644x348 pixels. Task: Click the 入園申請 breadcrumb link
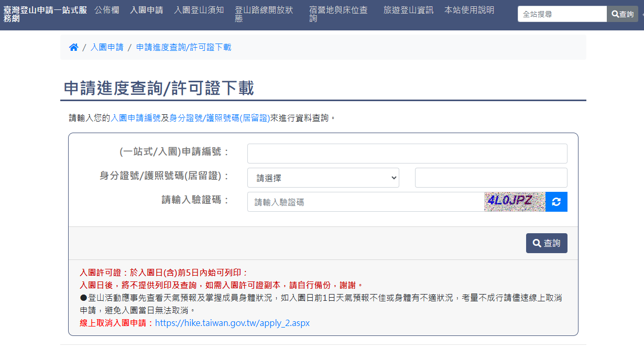click(107, 48)
